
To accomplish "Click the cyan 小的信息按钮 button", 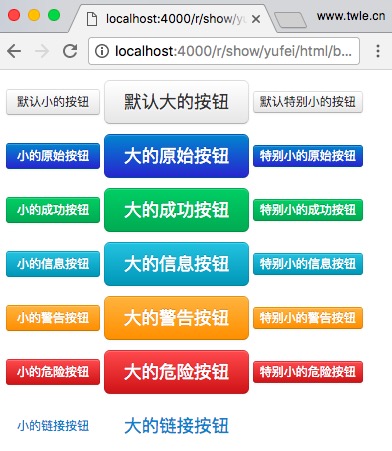I will [53, 264].
